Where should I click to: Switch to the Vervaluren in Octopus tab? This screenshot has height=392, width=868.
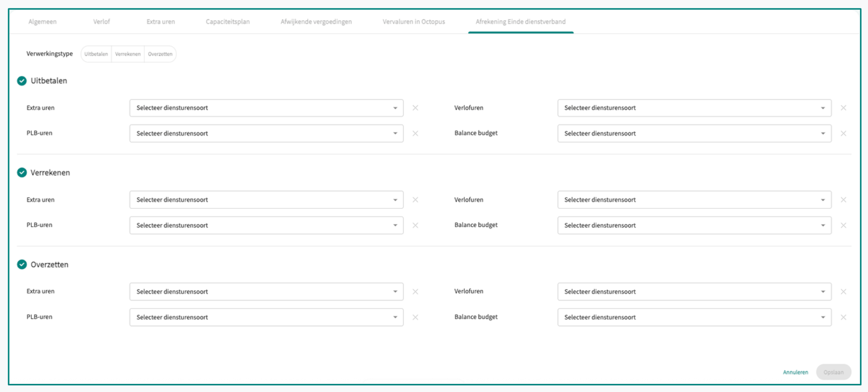point(414,22)
